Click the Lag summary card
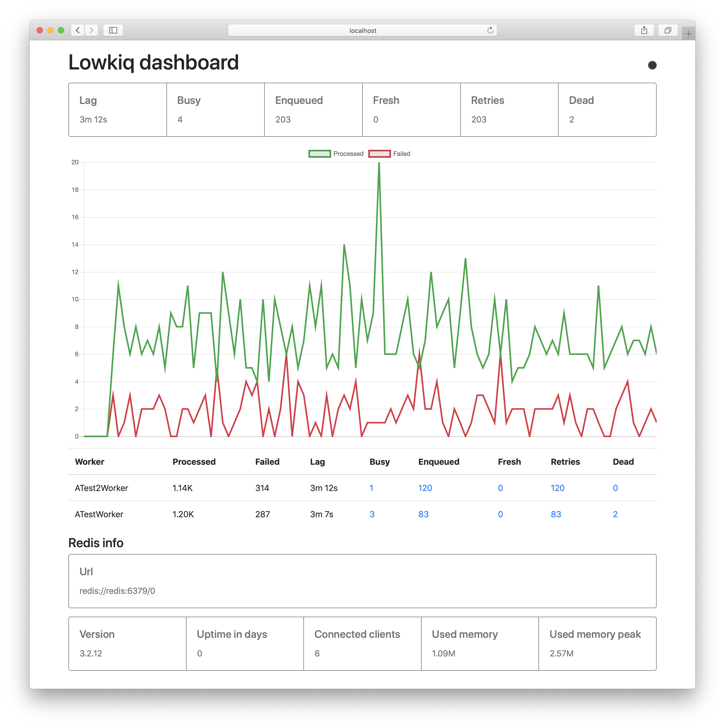The image size is (725, 728). click(x=117, y=110)
